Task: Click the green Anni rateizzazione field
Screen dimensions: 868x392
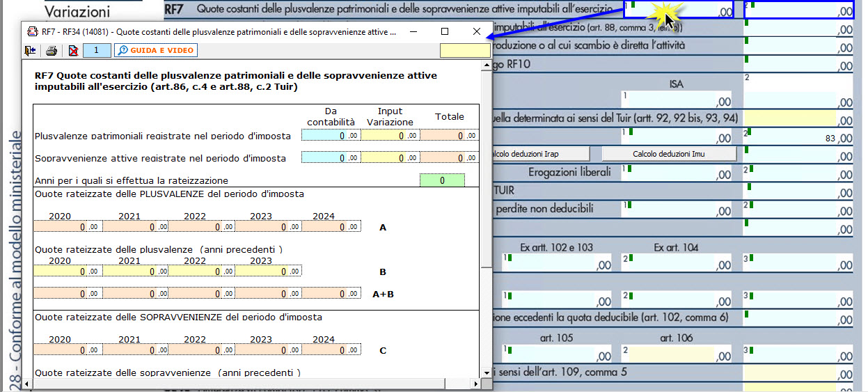Action: coord(441,180)
